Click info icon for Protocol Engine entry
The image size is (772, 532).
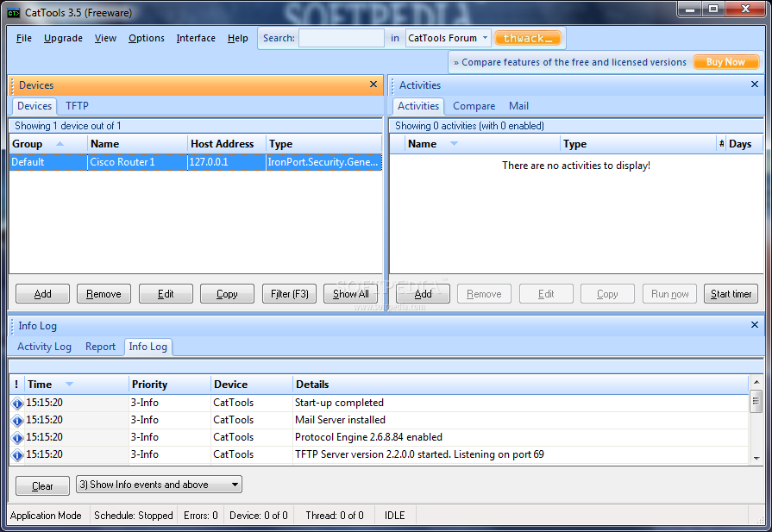click(17, 437)
